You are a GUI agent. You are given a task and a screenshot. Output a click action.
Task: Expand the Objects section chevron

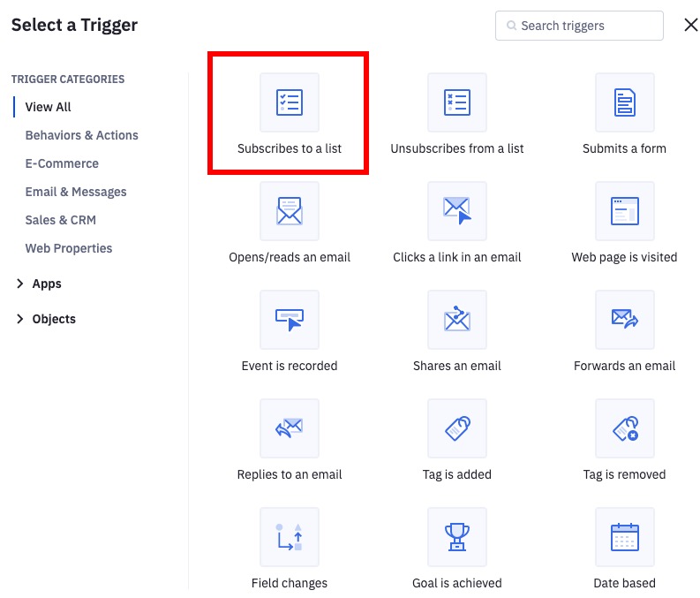(x=19, y=319)
